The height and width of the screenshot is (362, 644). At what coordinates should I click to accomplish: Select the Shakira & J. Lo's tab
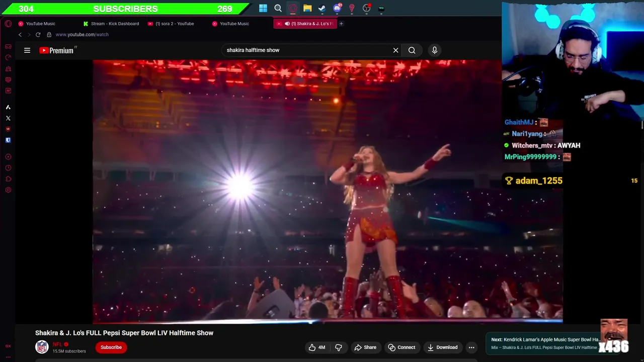305,24
